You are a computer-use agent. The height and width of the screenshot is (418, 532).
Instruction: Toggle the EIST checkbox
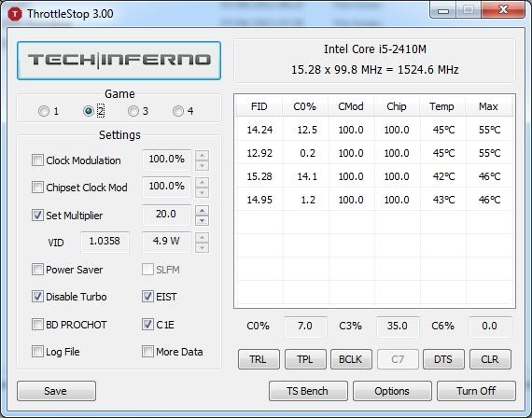(147, 297)
